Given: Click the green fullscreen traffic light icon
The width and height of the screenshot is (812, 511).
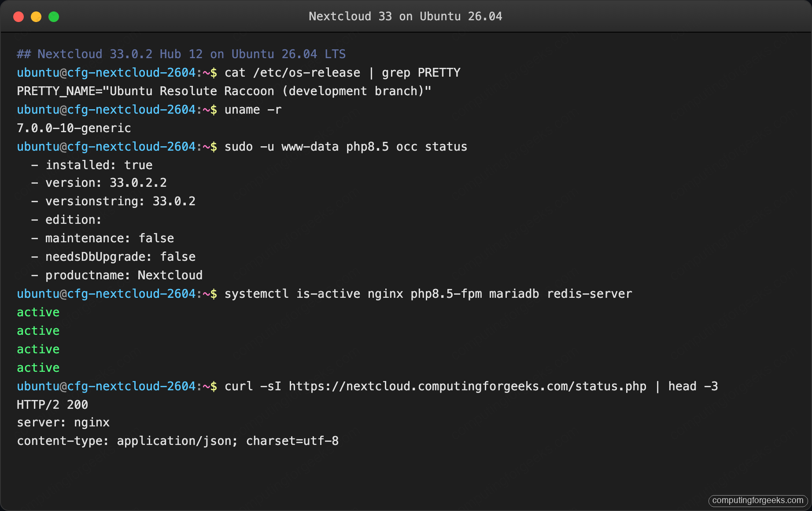Looking at the screenshot, I should [x=53, y=16].
